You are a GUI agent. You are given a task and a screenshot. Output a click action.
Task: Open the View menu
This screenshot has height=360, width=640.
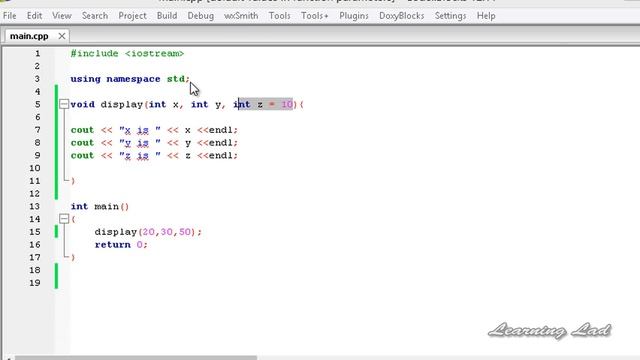(62, 16)
